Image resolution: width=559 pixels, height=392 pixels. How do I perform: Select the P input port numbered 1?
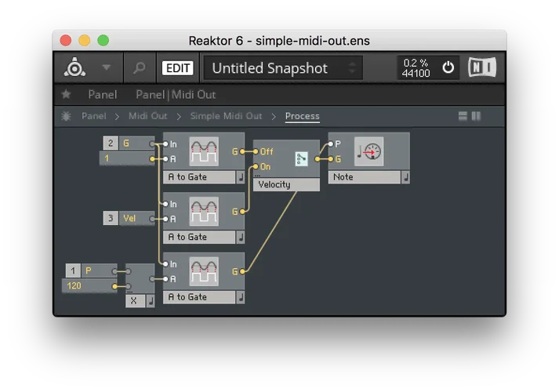point(91,270)
